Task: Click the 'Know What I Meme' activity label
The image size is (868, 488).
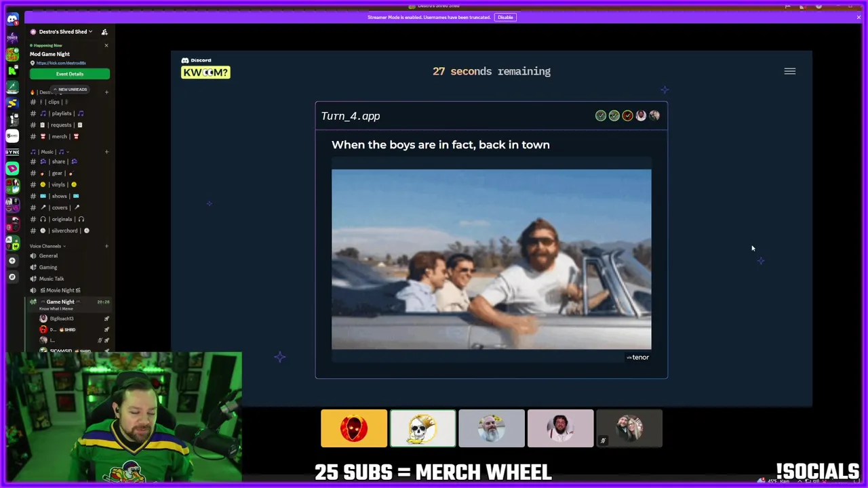Action: click(56, 308)
